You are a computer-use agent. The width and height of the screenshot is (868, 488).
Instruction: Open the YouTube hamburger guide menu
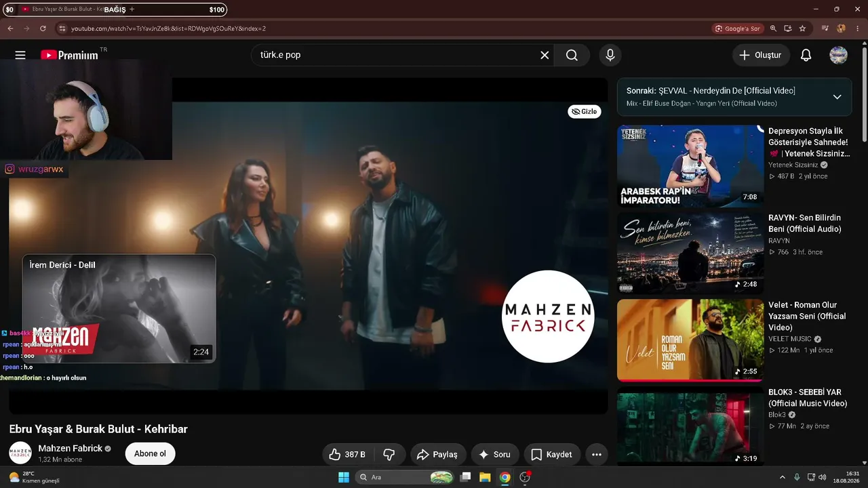[x=20, y=55]
